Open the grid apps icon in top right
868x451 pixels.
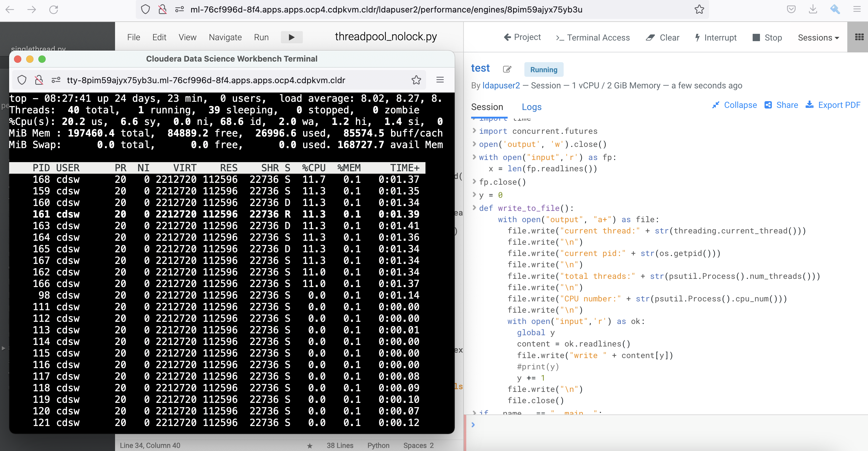point(859,37)
